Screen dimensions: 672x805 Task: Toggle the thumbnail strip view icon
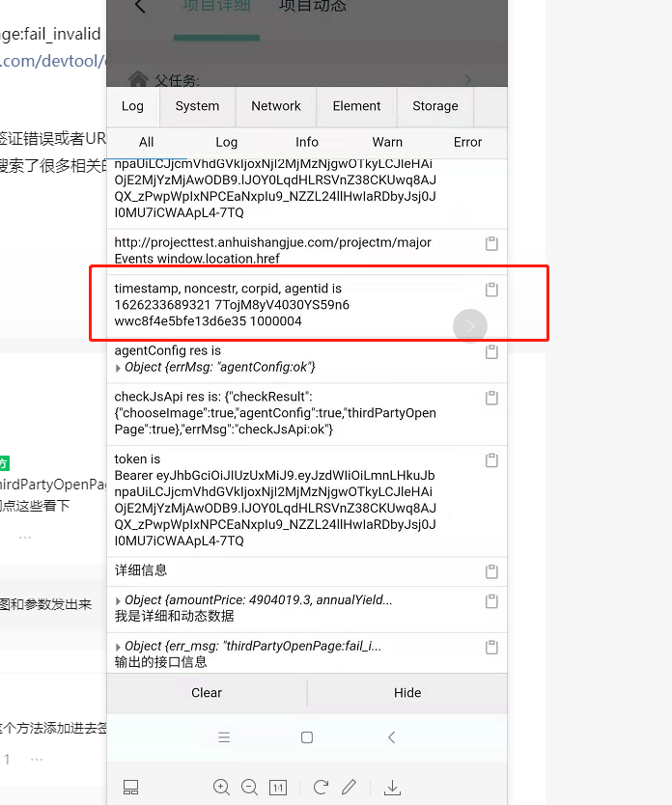point(130,787)
